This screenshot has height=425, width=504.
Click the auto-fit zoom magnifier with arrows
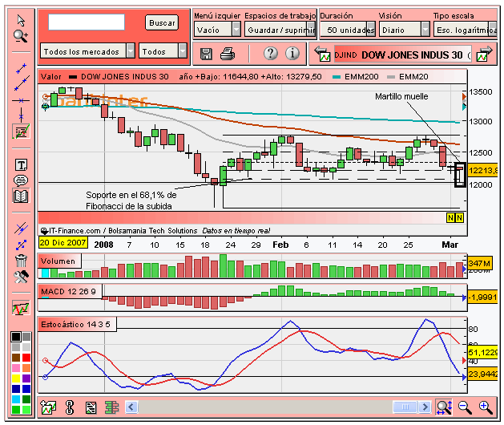click(444, 407)
